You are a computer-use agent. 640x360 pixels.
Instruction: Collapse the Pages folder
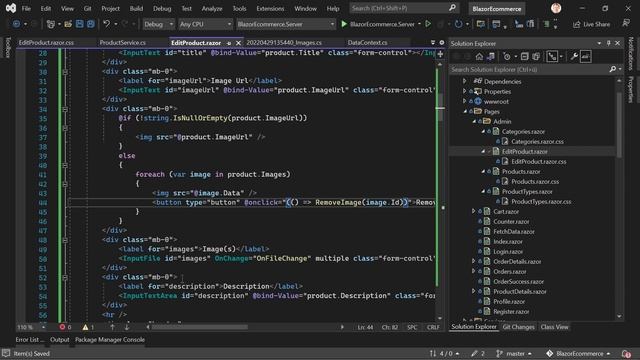pos(465,111)
